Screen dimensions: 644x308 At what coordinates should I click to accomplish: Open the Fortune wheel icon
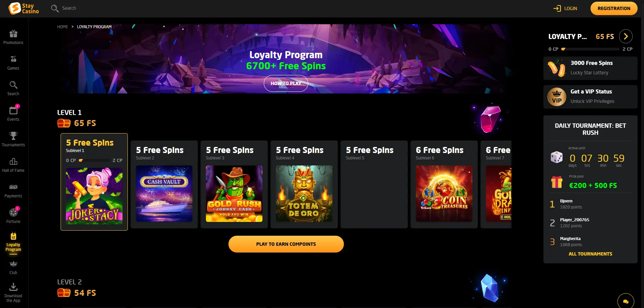pos(13,213)
